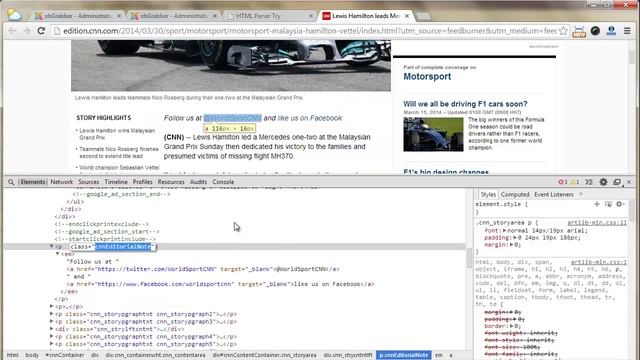Image resolution: width=640 pixels, height=360 pixels.
Task: Reload the CNN page
Action: [x=41, y=31]
